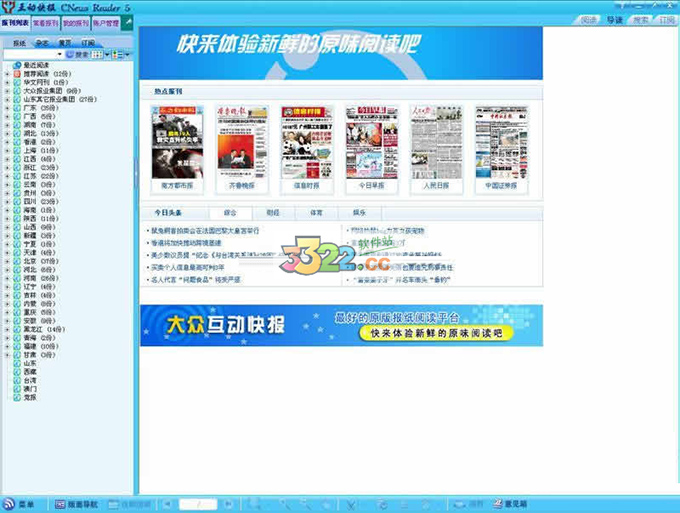Select the 杂志 sub-tab
680x513 pixels.
pyautogui.click(x=42, y=43)
